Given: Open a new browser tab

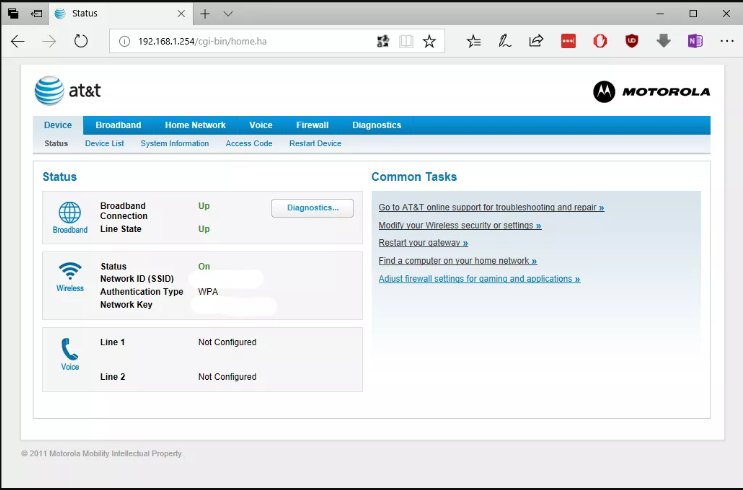Looking at the screenshot, I should [x=205, y=14].
